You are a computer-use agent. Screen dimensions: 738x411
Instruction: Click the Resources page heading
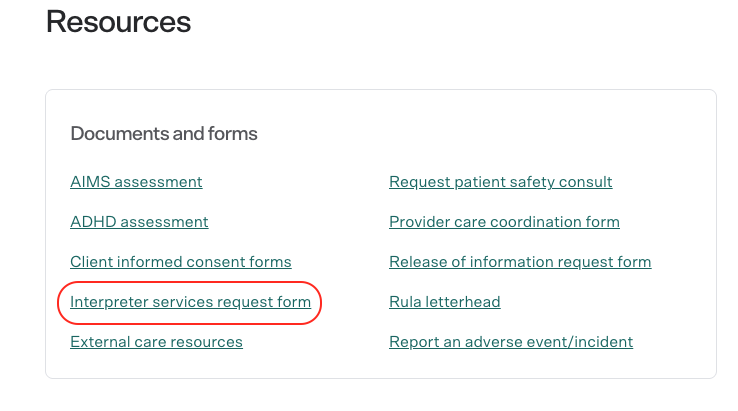click(118, 22)
